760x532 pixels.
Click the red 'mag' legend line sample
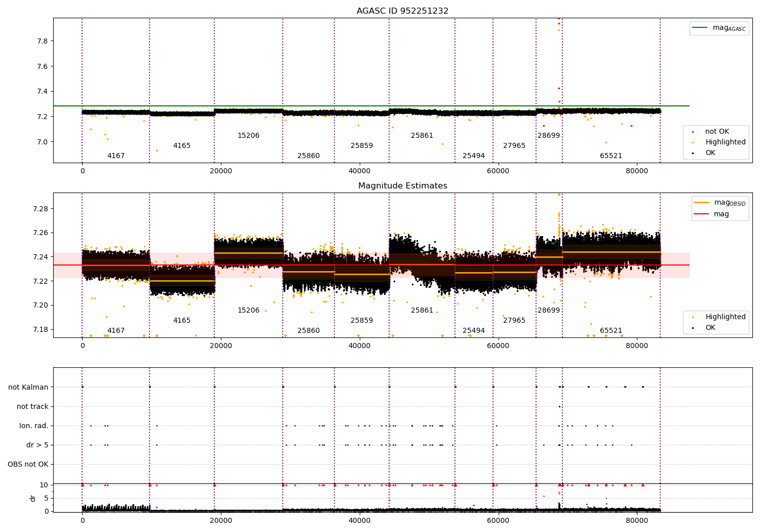coord(701,214)
